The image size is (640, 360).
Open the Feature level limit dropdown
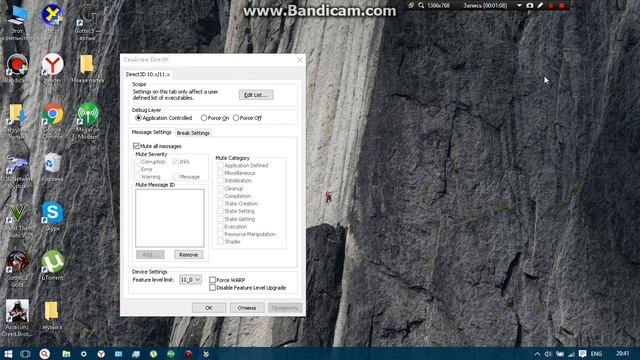pyautogui.click(x=190, y=280)
